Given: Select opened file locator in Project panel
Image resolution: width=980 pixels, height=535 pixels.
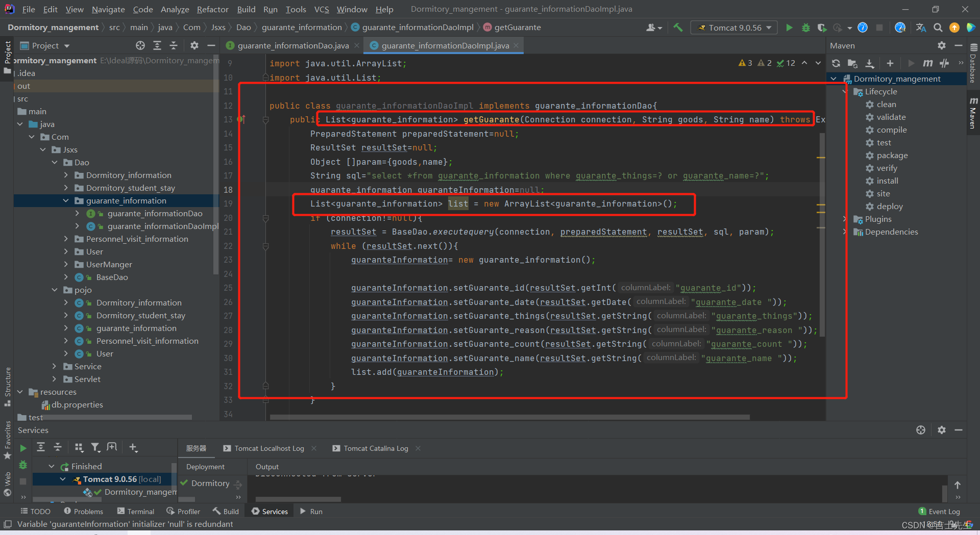Looking at the screenshot, I should tap(140, 45).
